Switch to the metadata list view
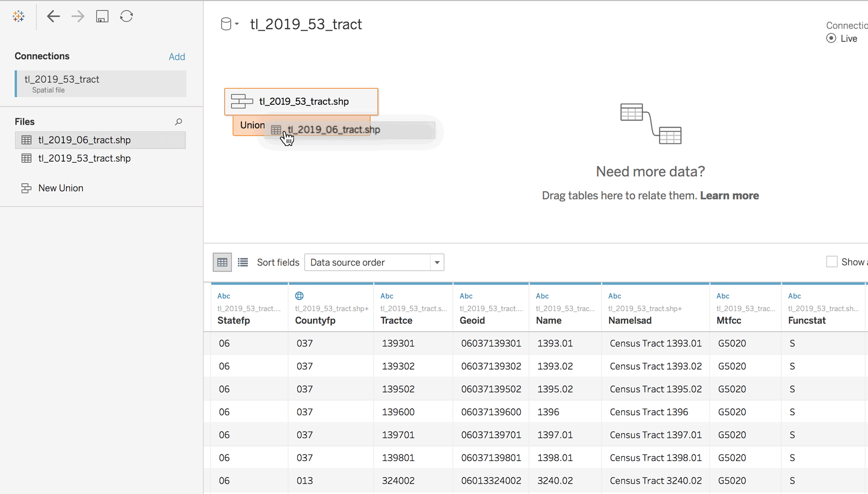Screen dimensions: 868x494 click(x=243, y=262)
